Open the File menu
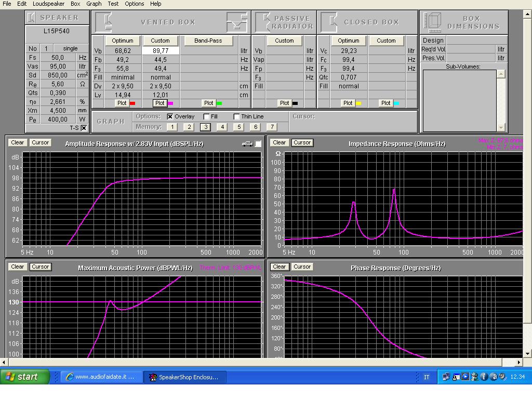This screenshot has width=532, height=399. pyautogui.click(x=7, y=4)
